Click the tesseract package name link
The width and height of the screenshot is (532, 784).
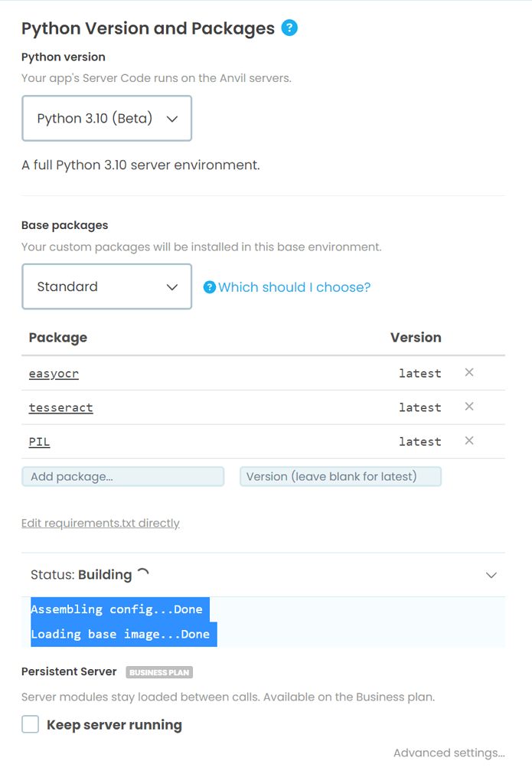click(60, 407)
